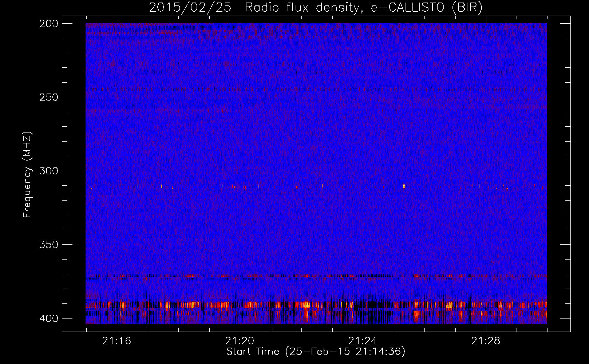Image resolution: width=589 pixels, height=364 pixels.
Task: Click the 21:28 time tick label
Action: 486,341
